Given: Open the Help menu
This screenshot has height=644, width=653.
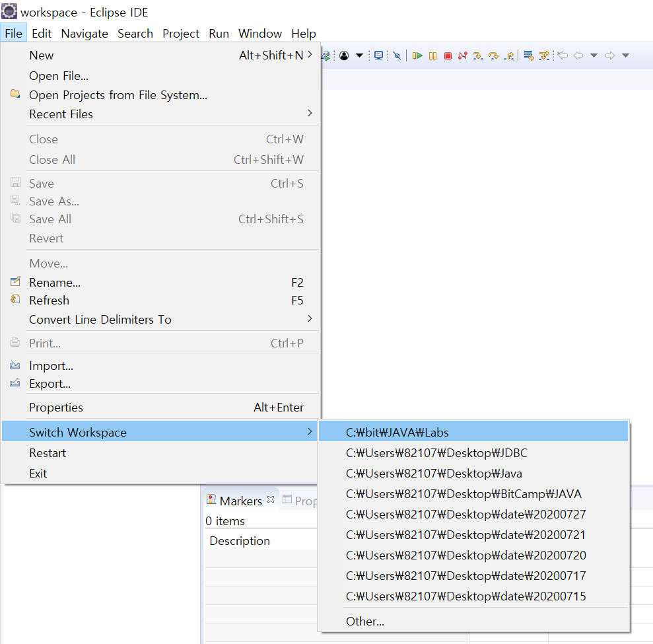Looking at the screenshot, I should 304,33.
